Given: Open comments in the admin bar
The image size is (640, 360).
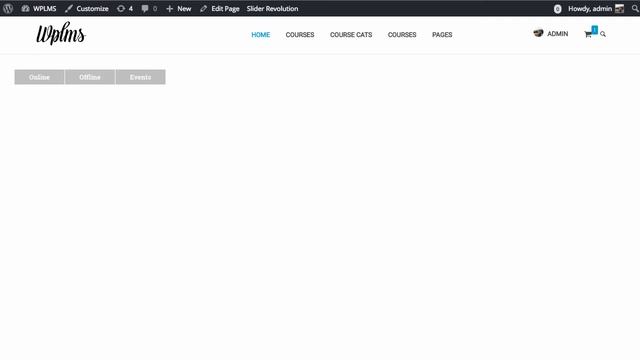Looking at the screenshot, I should (149, 8).
